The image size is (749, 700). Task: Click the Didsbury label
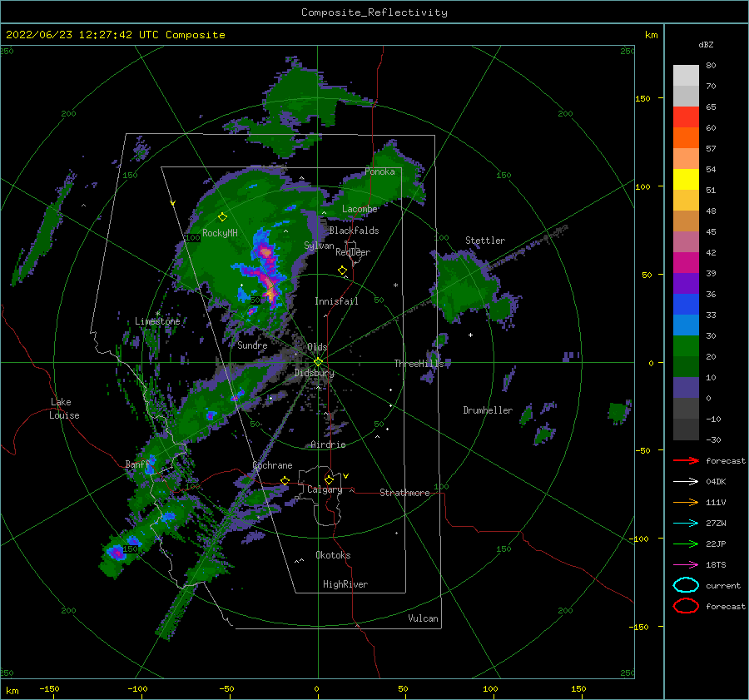(315, 373)
